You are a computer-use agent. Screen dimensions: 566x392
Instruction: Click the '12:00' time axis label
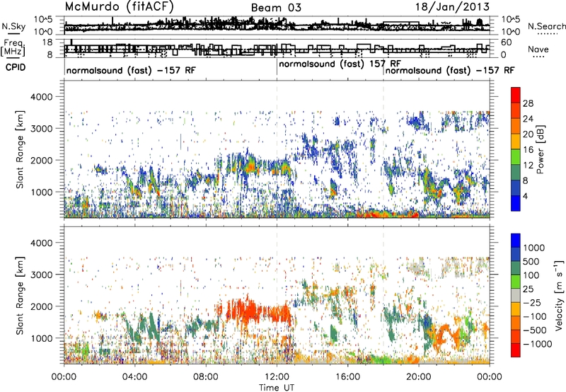[277, 377]
